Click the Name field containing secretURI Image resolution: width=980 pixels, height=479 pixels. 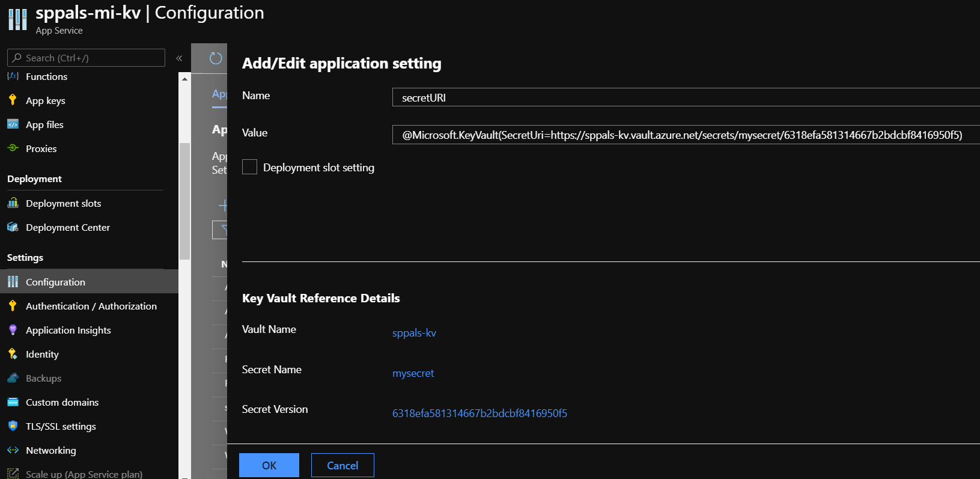tap(686, 97)
